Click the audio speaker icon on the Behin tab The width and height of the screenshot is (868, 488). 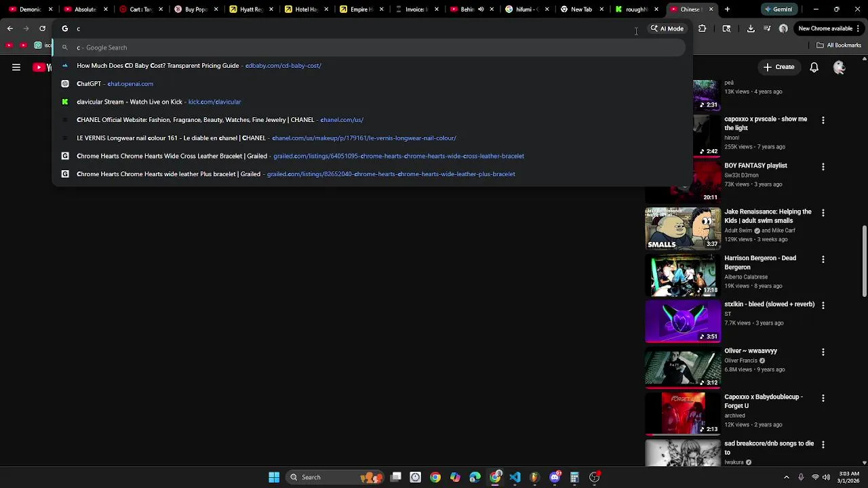point(481,9)
